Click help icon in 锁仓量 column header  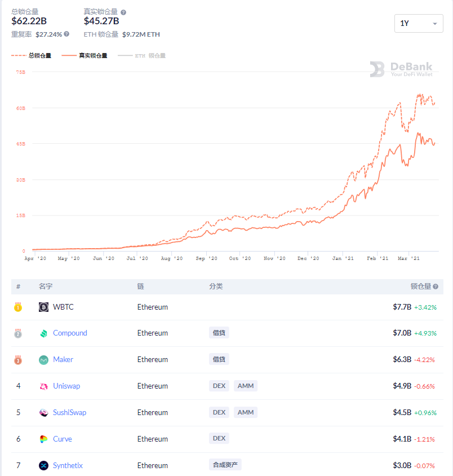point(436,287)
